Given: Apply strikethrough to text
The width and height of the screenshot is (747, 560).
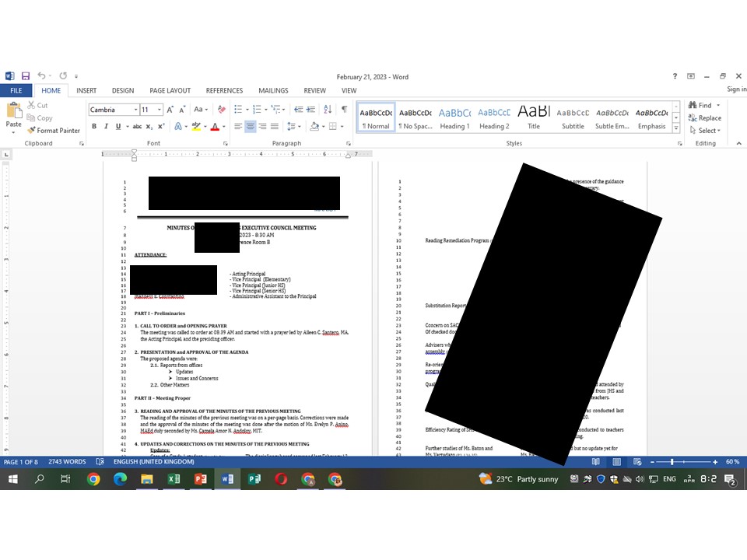Looking at the screenshot, I should (137, 126).
